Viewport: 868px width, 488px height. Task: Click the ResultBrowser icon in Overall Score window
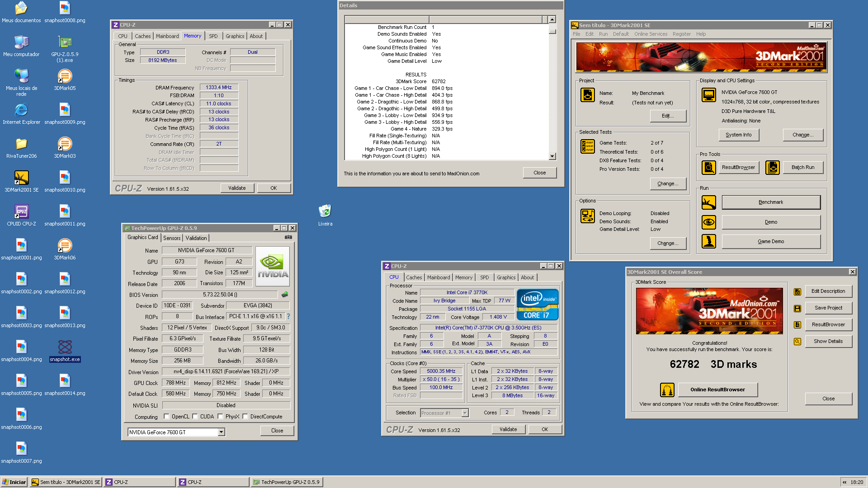[797, 325]
